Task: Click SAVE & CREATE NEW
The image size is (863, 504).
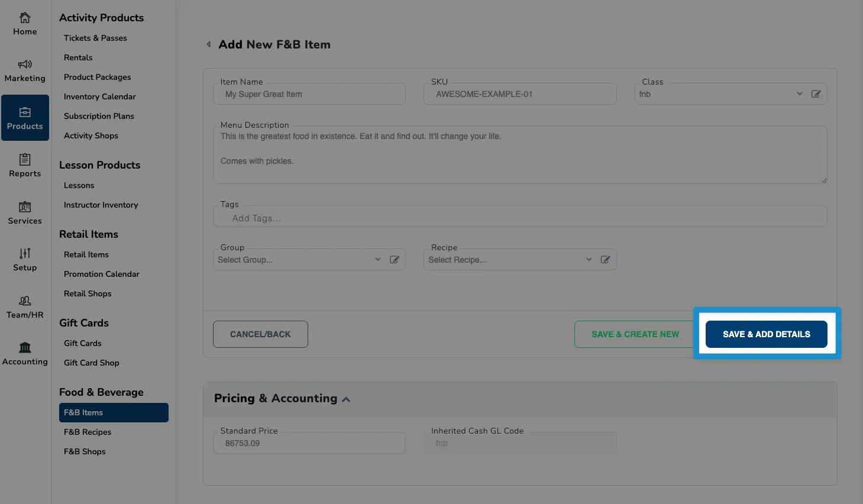Action: (635, 334)
